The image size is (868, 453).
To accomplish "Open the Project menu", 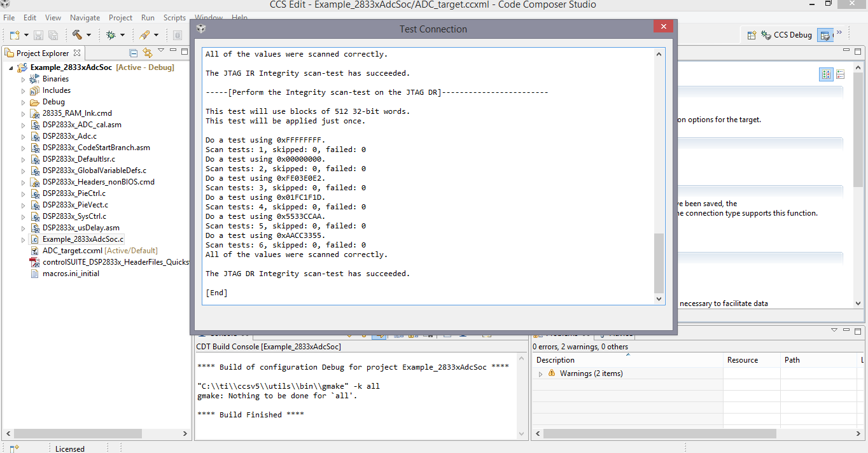I will (120, 17).
